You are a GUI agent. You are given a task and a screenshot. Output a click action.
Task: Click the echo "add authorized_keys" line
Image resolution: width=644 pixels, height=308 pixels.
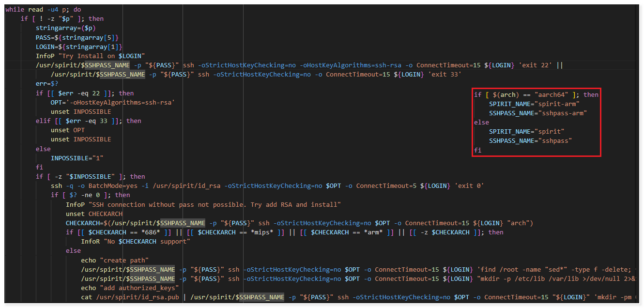click(x=130, y=288)
